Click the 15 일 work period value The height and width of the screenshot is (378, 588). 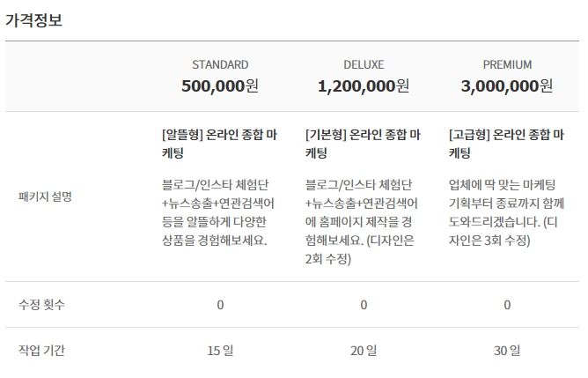coord(220,351)
